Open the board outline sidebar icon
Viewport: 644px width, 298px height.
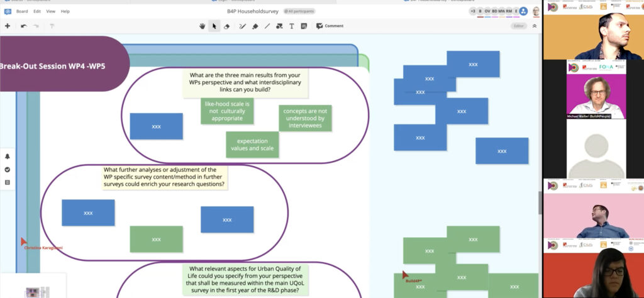(x=8, y=182)
